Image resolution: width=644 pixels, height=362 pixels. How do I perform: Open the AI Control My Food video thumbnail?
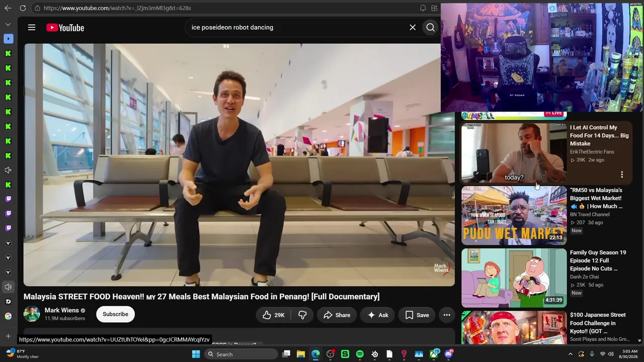coord(514,153)
